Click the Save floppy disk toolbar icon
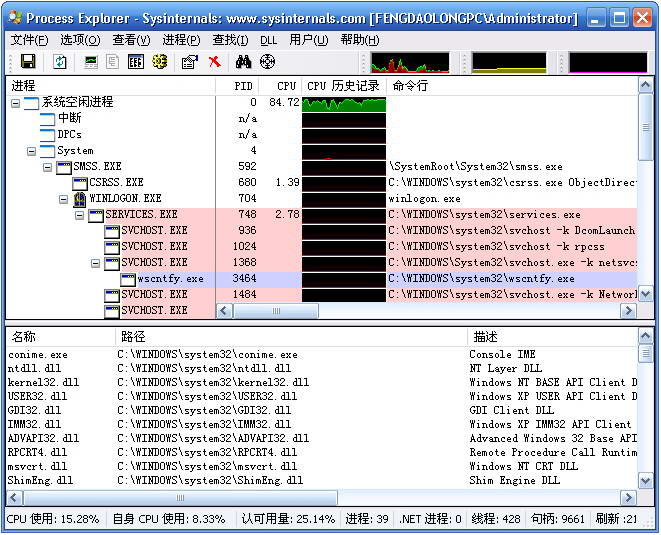Viewport: 661px width, 535px height. click(28, 62)
